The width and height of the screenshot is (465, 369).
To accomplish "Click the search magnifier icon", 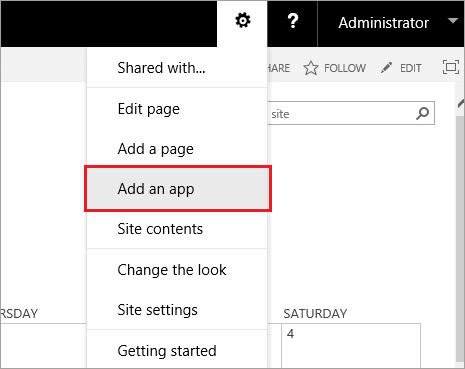I will pos(422,113).
